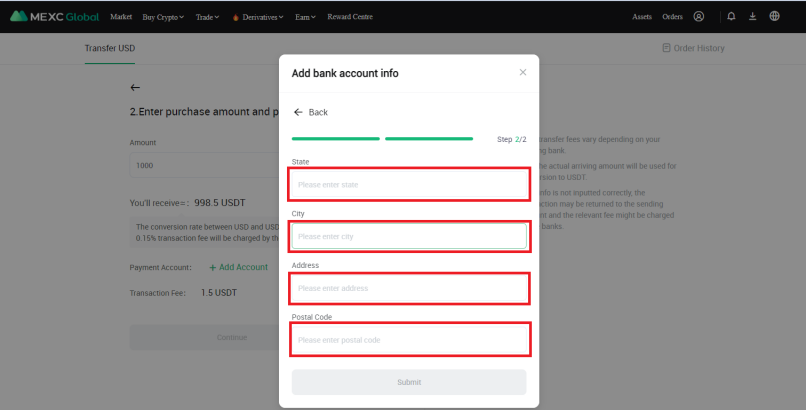Open the Market menu item
Image resolution: width=807 pixels, height=410 pixels.
121,17
